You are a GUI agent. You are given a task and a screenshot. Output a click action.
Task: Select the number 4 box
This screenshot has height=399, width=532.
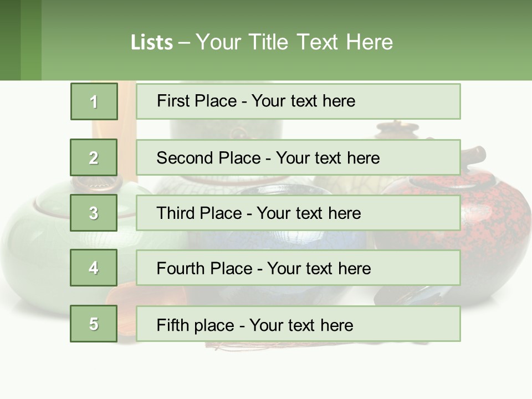(94, 268)
